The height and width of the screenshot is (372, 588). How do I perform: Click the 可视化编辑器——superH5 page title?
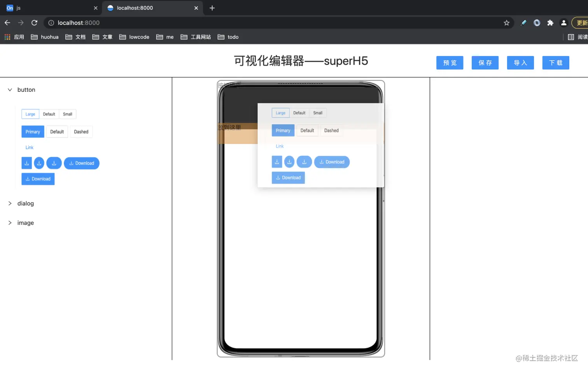(301, 61)
